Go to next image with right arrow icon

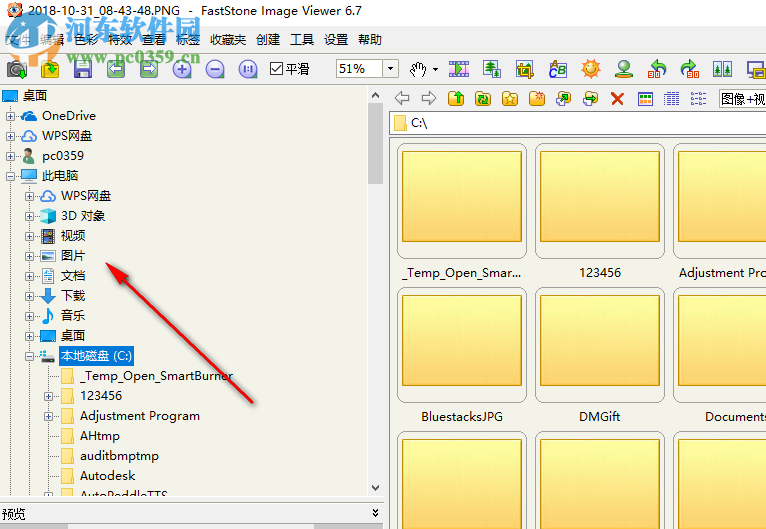pos(149,69)
